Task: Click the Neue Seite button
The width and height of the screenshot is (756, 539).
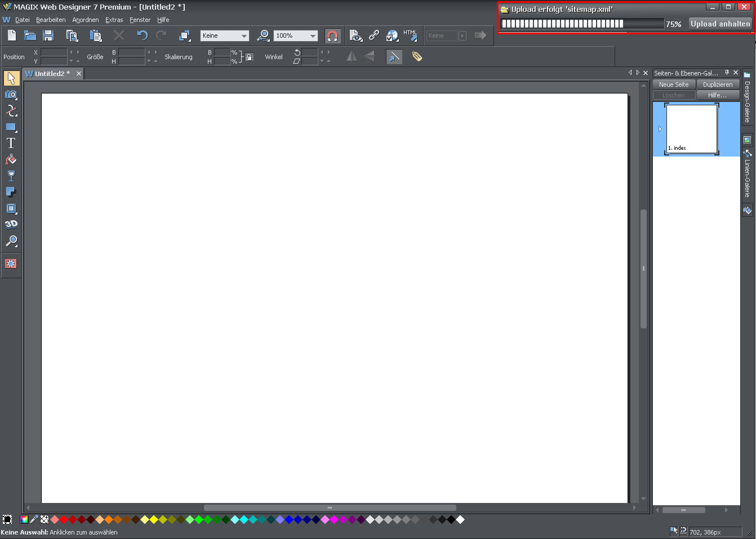Action: 674,84
